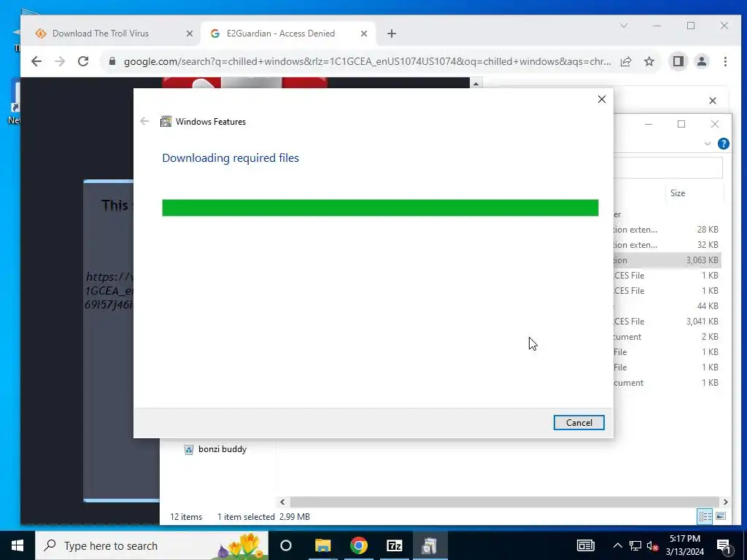This screenshot has height=560, width=747.
Task: Click the green download progress bar
Action: 380,208
